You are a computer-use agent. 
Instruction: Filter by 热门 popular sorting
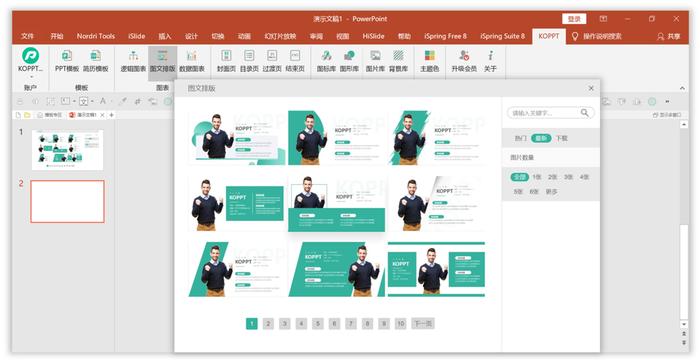point(521,138)
